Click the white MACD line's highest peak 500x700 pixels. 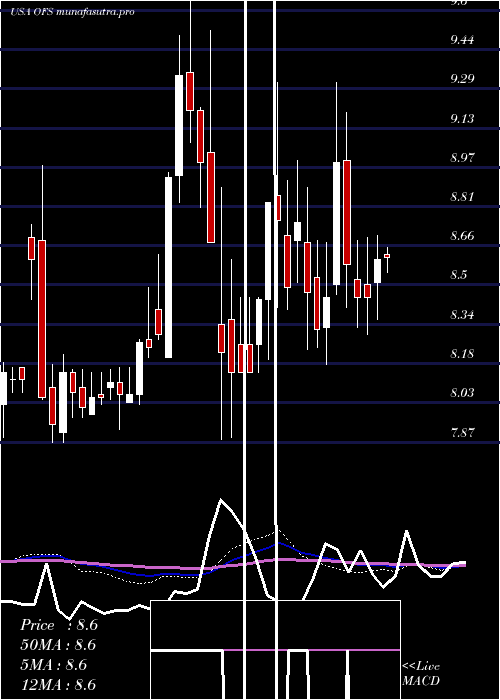221,500
